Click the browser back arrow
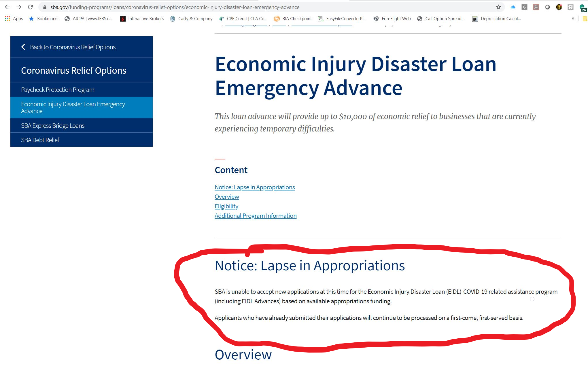The height and width of the screenshot is (368, 588). click(x=7, y=7)
